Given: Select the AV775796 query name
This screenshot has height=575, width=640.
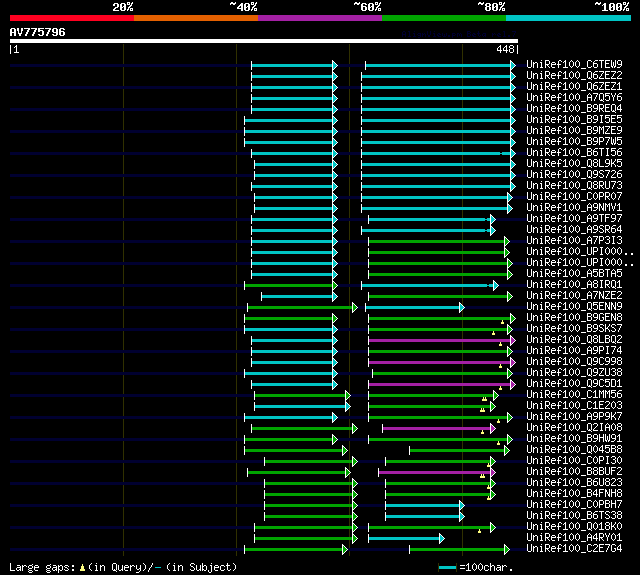Looking at the screenshot, I should point(38,32).
